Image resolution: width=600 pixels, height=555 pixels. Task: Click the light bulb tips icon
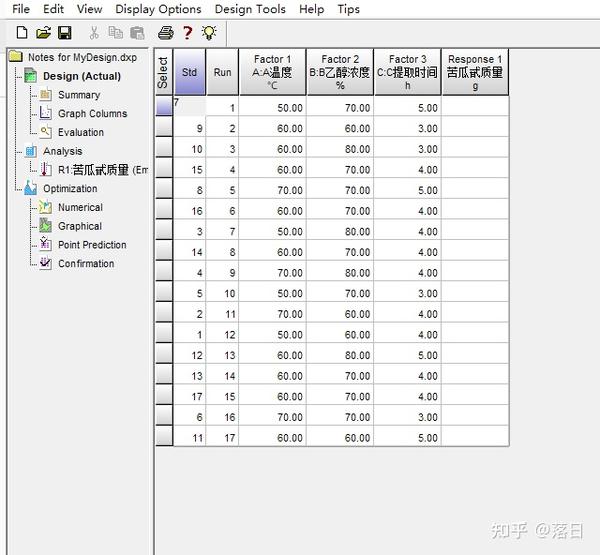point(209,33)
